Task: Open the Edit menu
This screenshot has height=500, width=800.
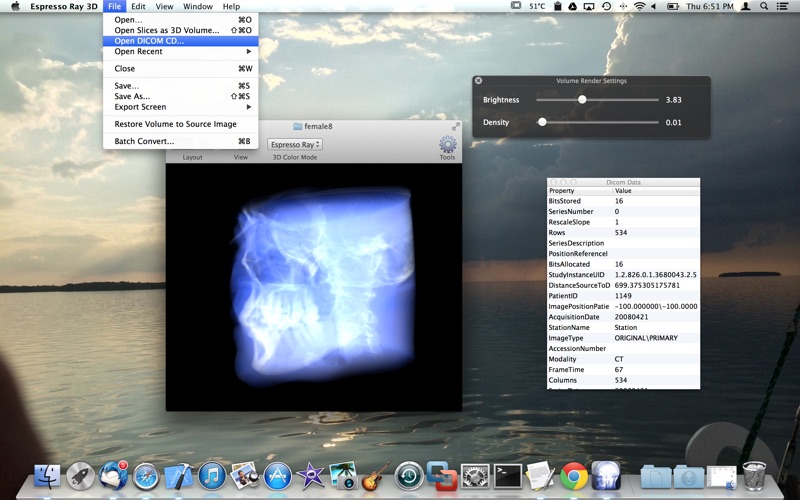Action: point(139,6)
